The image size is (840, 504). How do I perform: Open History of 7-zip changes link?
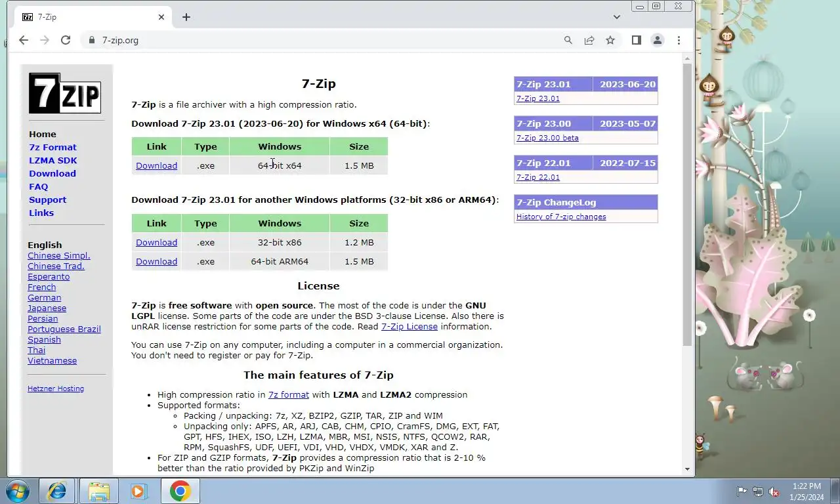click(561, 217)
